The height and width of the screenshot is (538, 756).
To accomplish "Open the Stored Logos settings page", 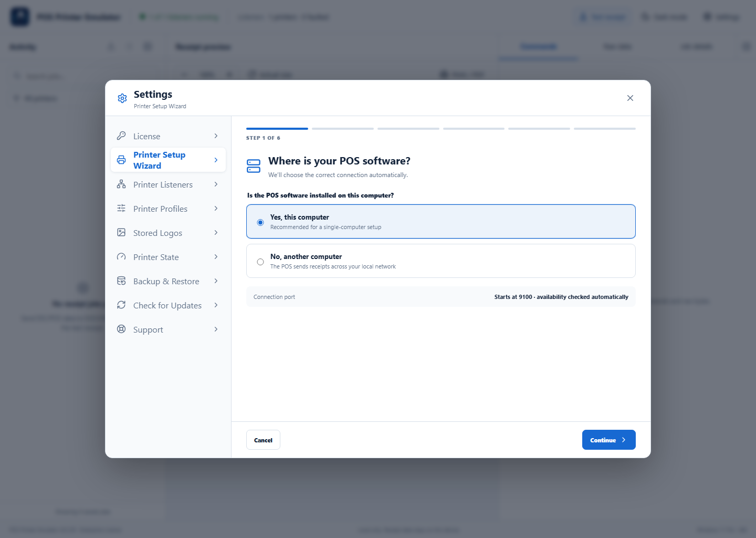I will click(x=168, y=233).
